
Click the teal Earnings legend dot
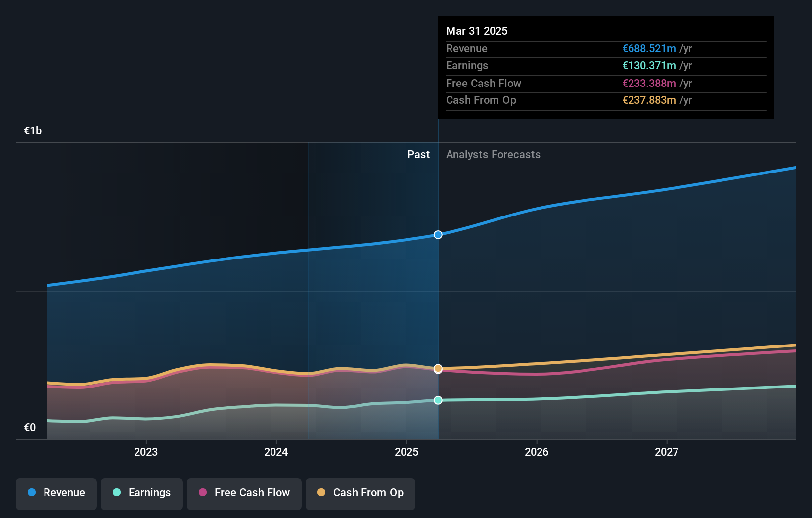[117, 492]
